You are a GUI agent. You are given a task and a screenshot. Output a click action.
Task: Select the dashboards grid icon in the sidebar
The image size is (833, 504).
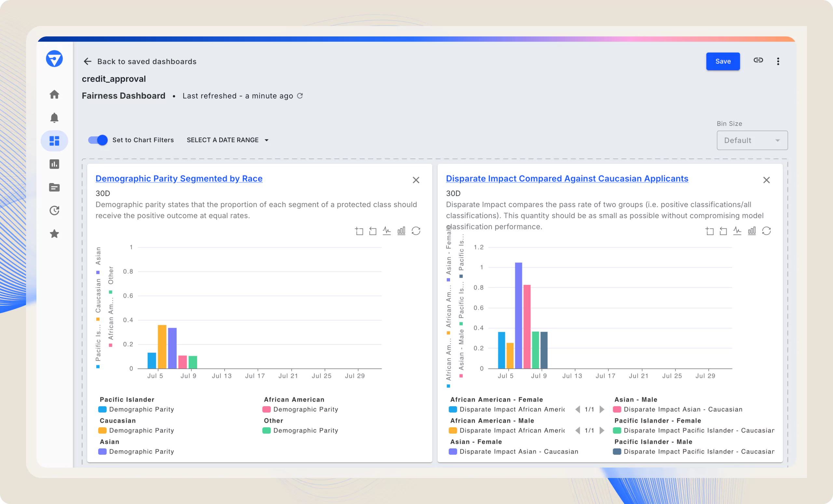[x=54, y=141]
